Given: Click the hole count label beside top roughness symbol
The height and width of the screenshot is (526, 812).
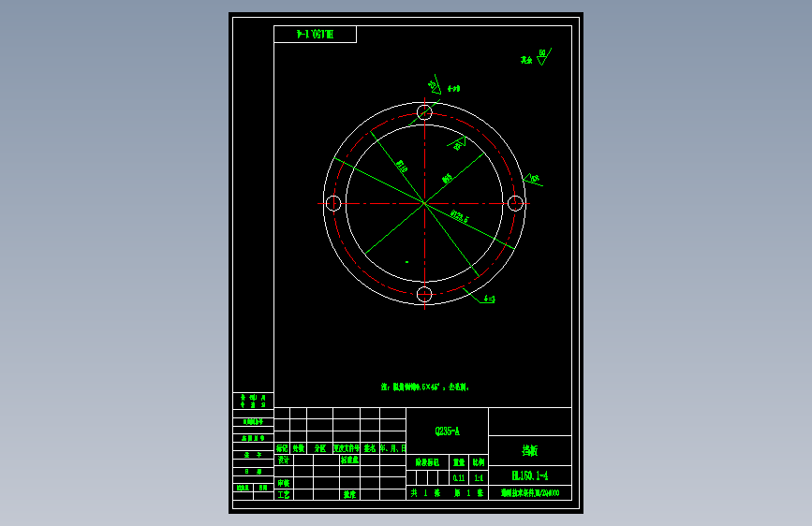Looking at the screenshot, I should pyautogui.click(x=453, y=89).
